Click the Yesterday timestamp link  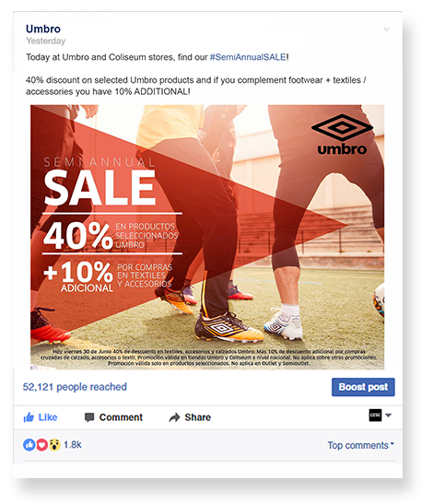[x=46, y=41]
